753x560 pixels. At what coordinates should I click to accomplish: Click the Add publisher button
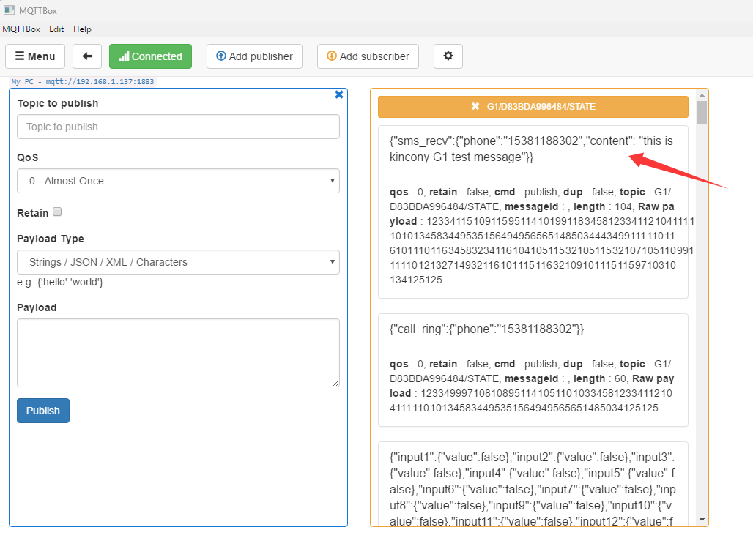point(254,56)
